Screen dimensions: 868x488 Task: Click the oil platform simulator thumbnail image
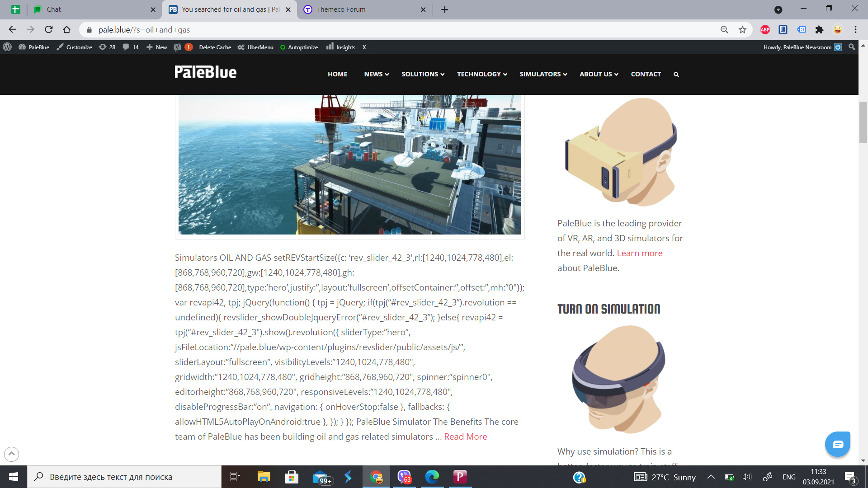pos(349,164)
